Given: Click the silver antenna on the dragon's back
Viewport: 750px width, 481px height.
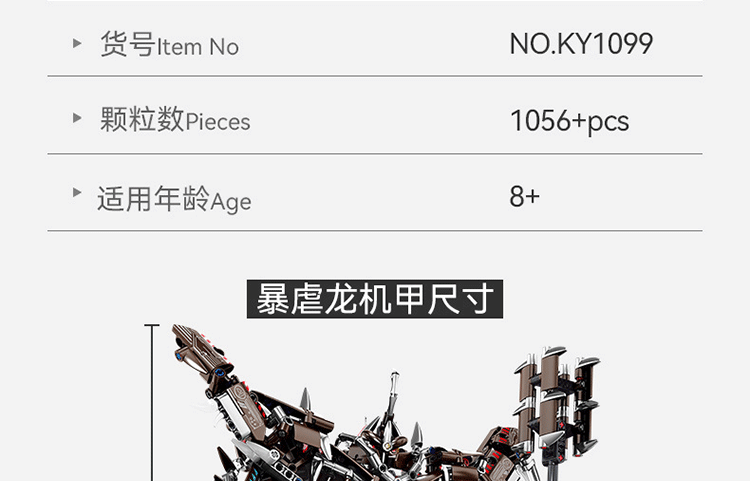Looking at the screenshot, I should [393, 391].
